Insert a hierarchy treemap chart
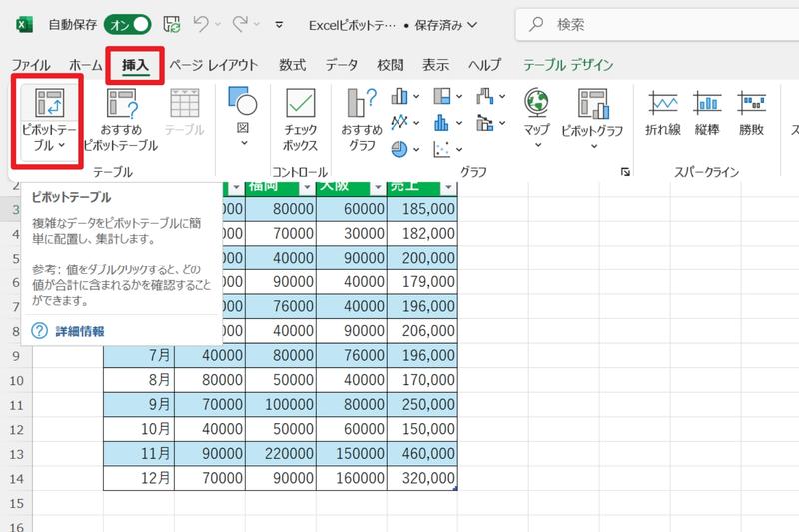Image resolution: width=799 pixels, height=532 pixels. click(442, 96)
